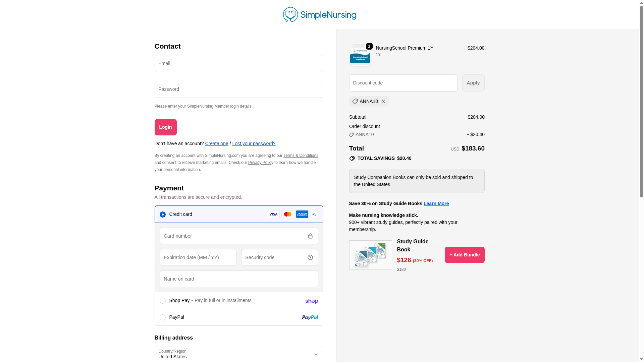
Task: Add the Study Guide Book bundle
Action: pyautogui.click(x=464, y=255)
